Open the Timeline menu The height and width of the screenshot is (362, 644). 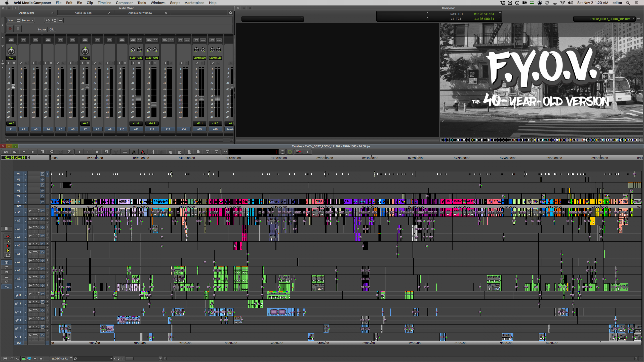point(104,3)
